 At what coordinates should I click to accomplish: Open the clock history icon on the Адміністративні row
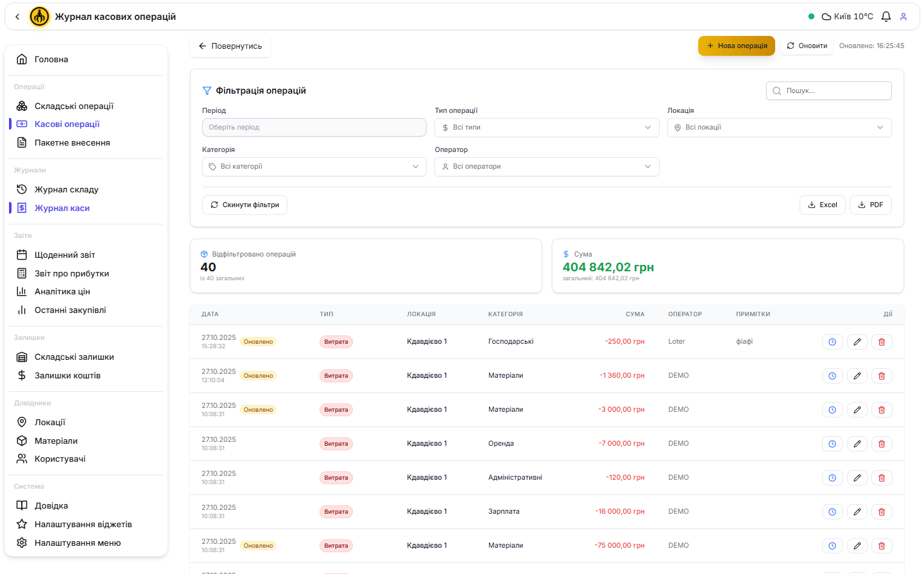click(x=832, y=477)
